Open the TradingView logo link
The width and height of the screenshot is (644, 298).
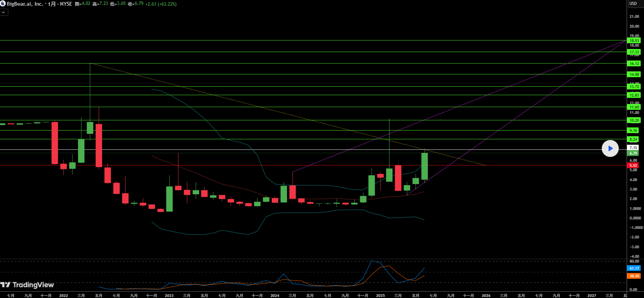point(27,285)
